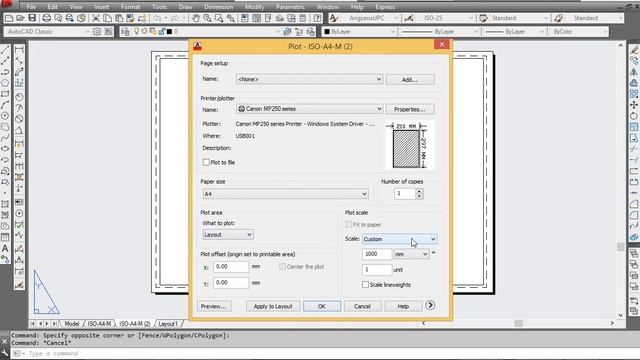
Task: Click the Zoom Realtime magnifier icon
Action: [x=207, y=18]
